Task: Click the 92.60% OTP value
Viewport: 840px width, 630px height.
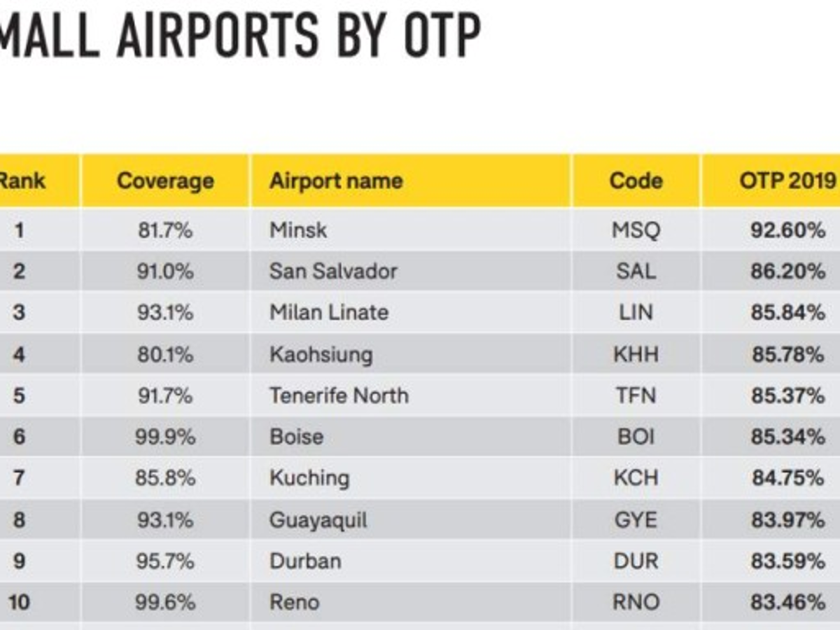Action: tap(787, 230)
